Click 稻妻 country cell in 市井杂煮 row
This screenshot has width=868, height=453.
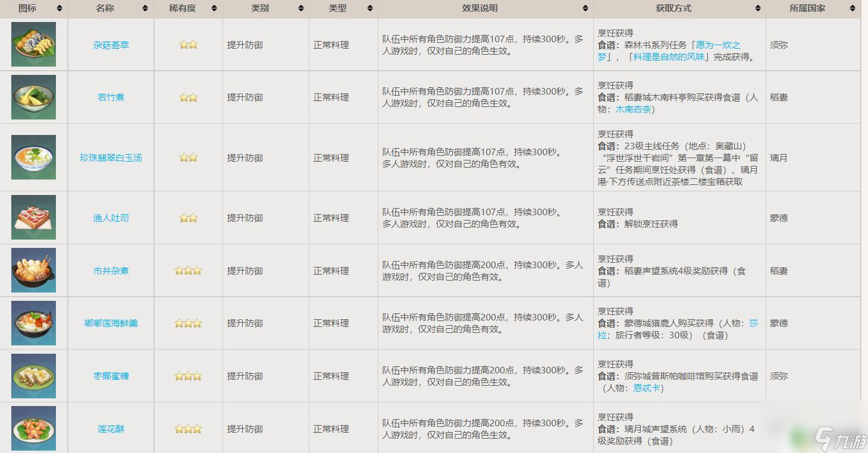(x=779, y=270)
